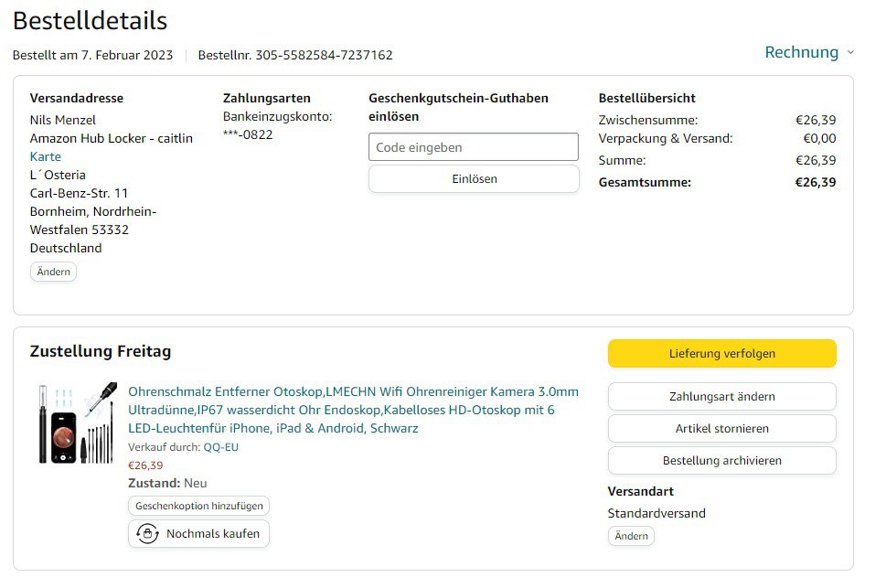
Task: Click the Gesamtsumme total amount
Action: click(x=815, y=182)
